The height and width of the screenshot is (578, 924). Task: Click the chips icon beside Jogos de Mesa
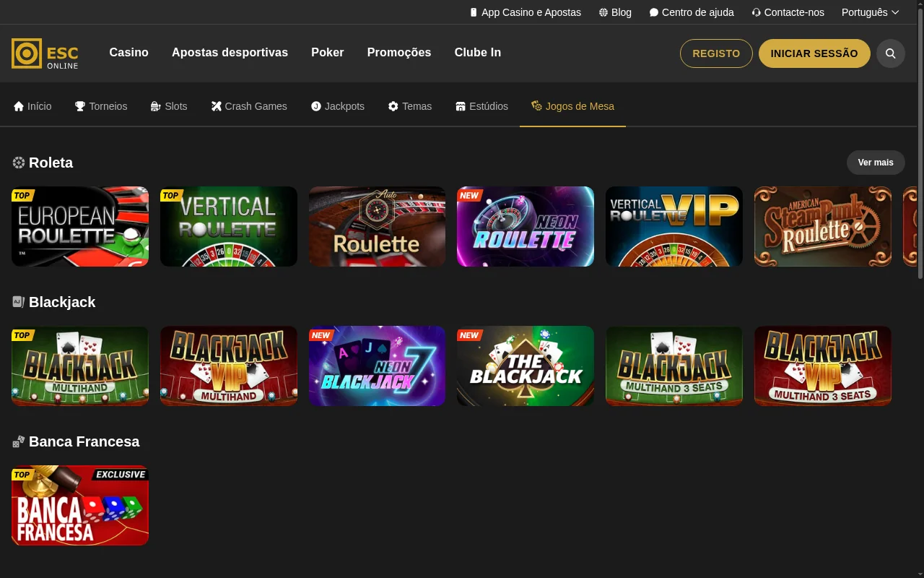[x=536, y=106]
